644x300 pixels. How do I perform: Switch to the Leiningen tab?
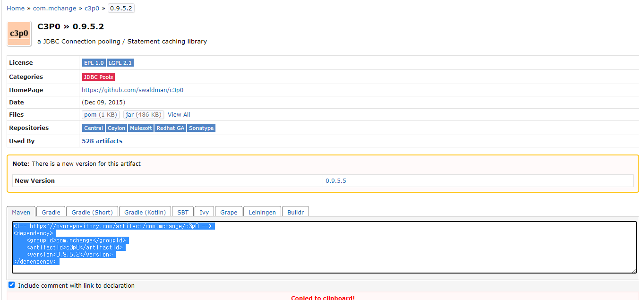(262, 212)
